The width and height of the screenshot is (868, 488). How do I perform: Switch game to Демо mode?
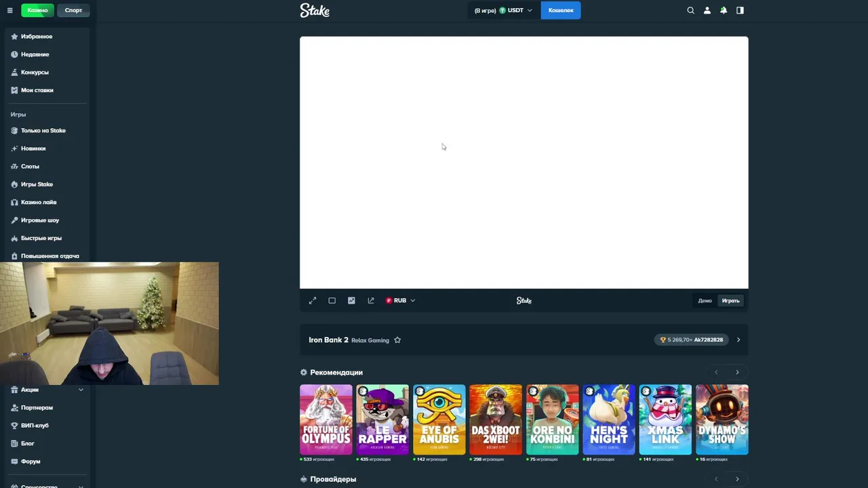coord(705,300)
